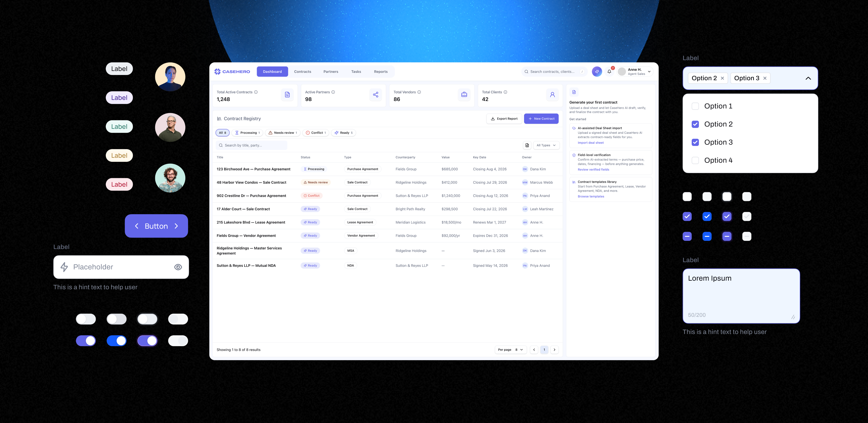Screen dimensions: 868x423
Task: Filter registry by Conflict status
Action: [316, 133]
